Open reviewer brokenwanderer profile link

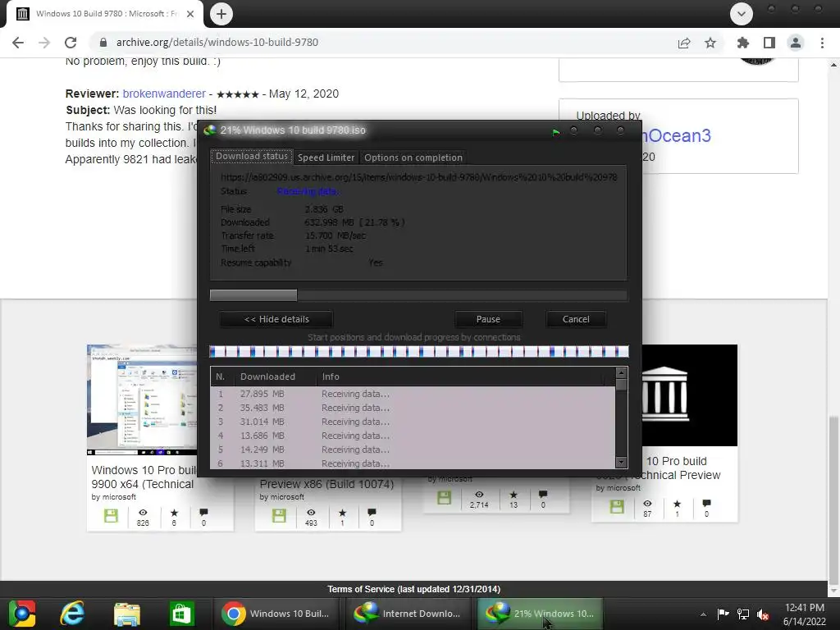click(164, 94)
